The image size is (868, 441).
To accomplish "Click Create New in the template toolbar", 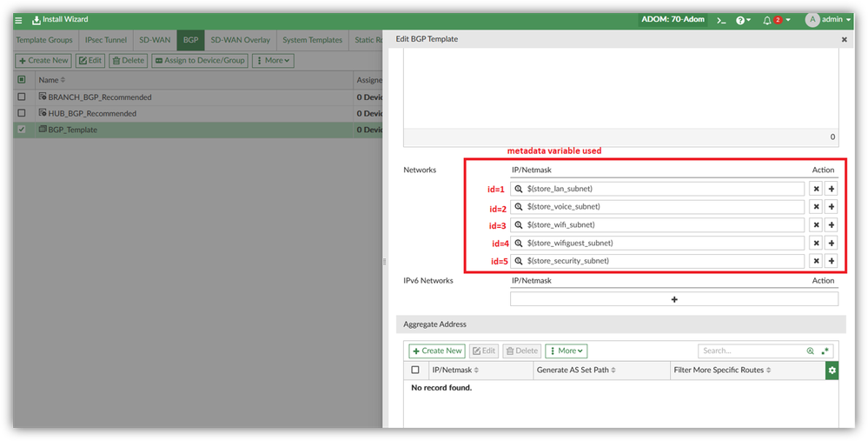I will click(x=43, y=60).
